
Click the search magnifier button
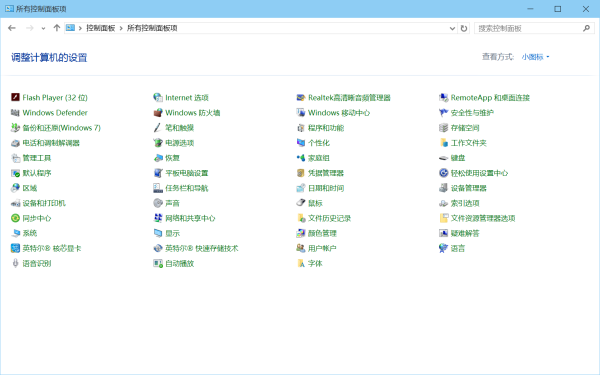(586, 28)
